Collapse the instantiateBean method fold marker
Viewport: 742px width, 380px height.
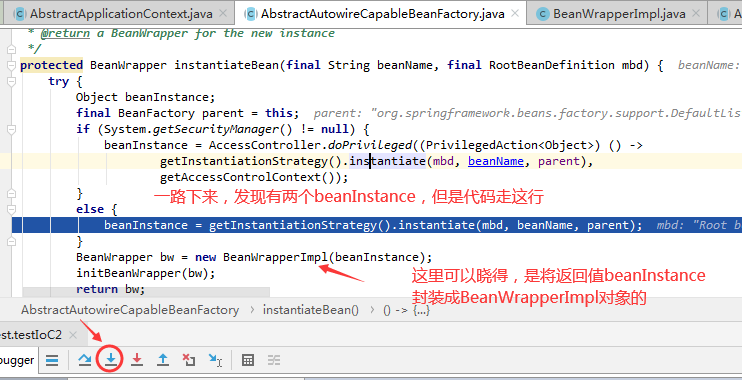(12, 65)
